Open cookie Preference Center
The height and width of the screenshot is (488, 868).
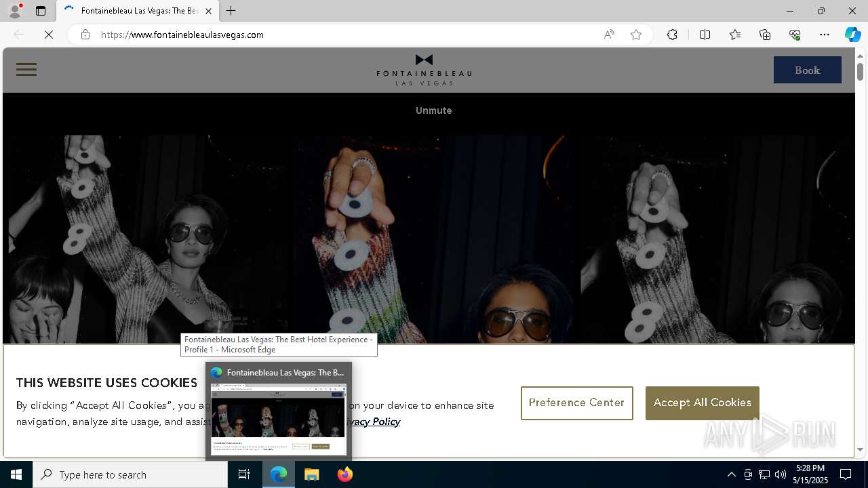(x=577, y=403)
